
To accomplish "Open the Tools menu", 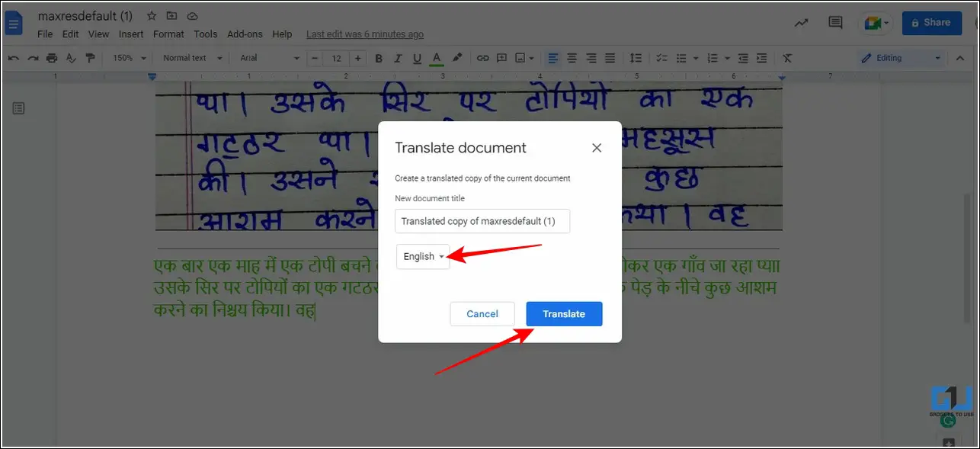I will (206, 34).
